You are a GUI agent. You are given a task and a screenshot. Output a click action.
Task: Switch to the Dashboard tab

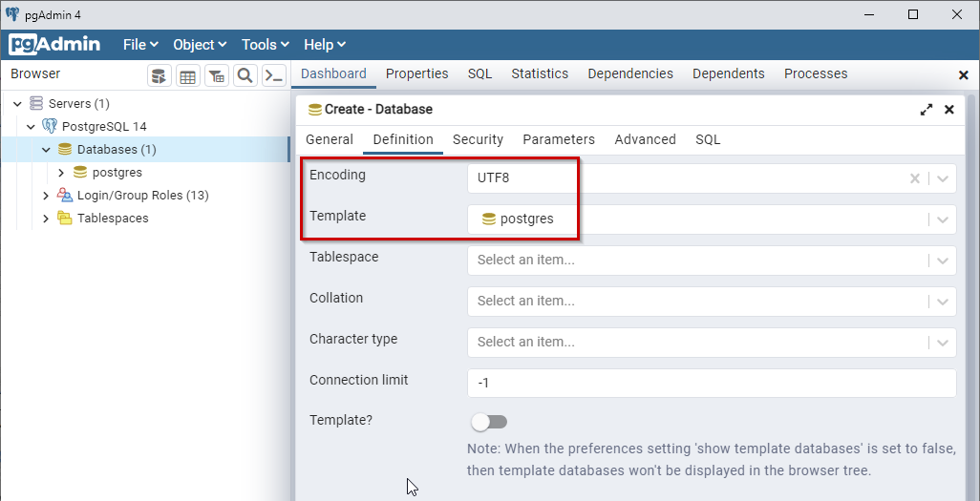coord(333,73)
